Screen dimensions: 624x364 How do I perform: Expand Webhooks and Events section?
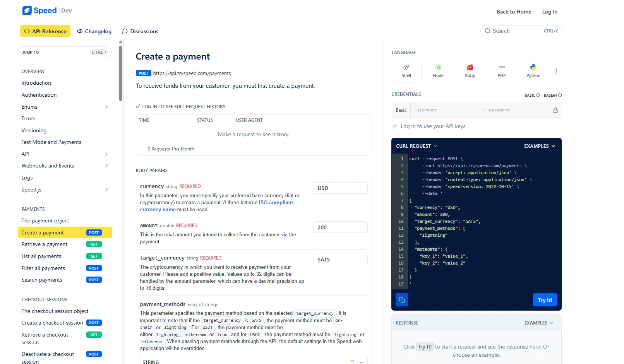click(x=106, y=166)
